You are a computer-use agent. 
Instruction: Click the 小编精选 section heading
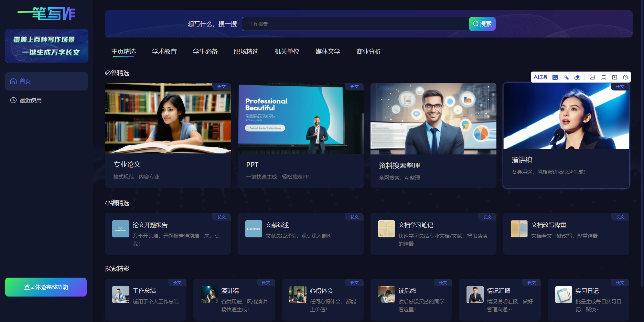[x=117, y=203]
